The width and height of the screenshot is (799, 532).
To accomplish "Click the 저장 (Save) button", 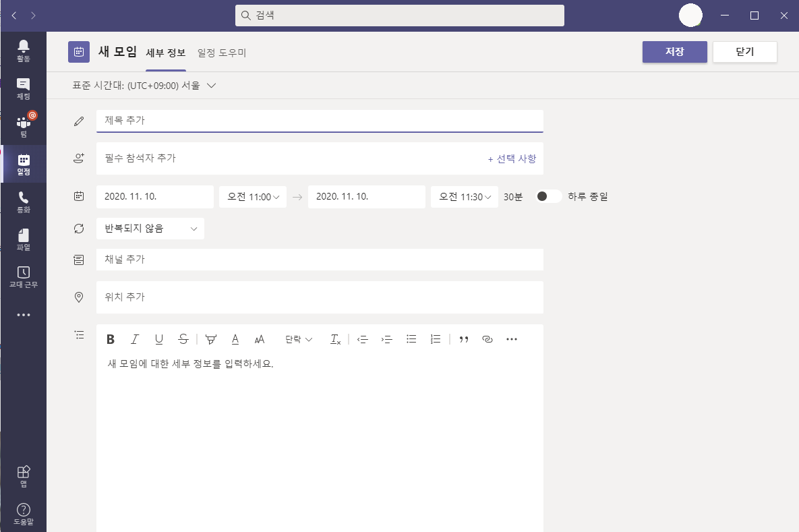I will point(675,52).
